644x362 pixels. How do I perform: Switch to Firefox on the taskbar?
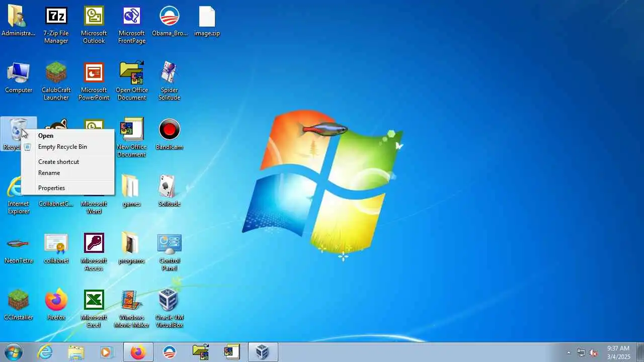[x=138, y=352]
